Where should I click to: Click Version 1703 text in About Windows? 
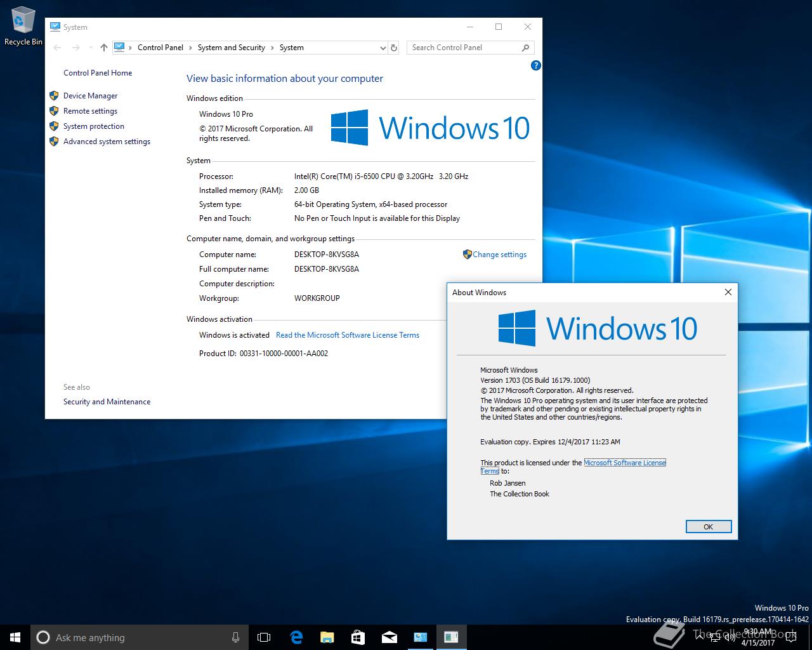(x=535, y=380)
